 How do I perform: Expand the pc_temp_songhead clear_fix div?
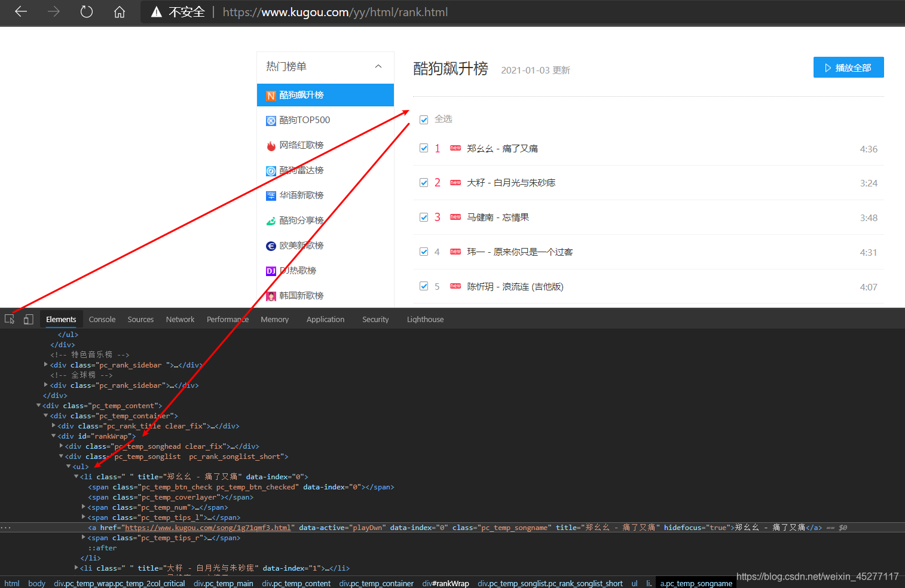pyautogui.click(x=62, y=446)
